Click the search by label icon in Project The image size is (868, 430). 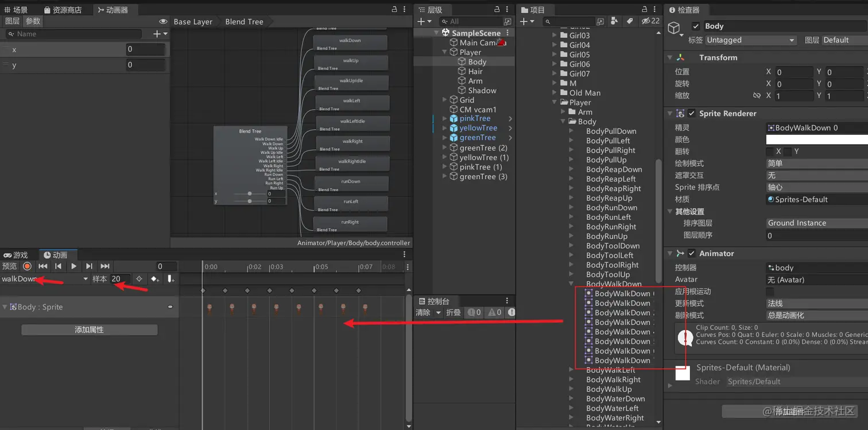630,21
